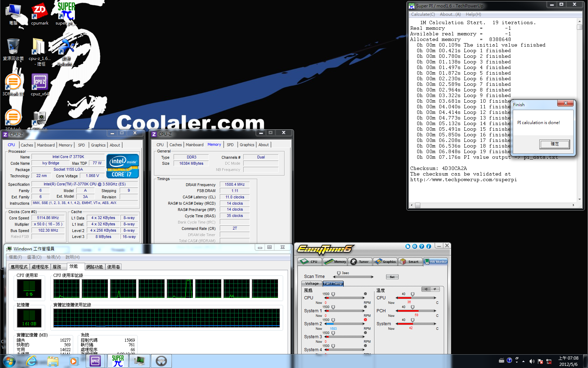Click EasyTune6 email @ icon
Screen dimensions: 588x368
click(x=415, y=246)
